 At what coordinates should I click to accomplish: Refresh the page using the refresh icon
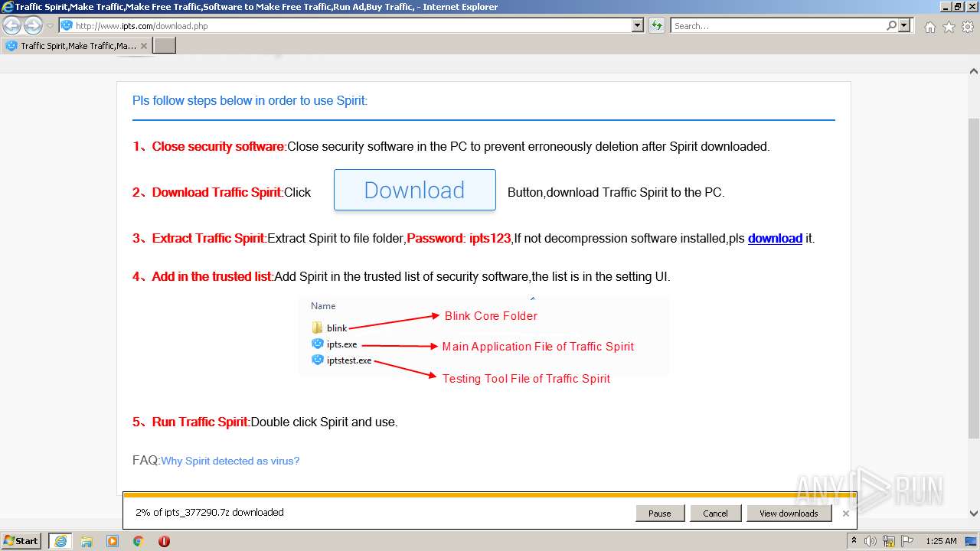point(656,26)
